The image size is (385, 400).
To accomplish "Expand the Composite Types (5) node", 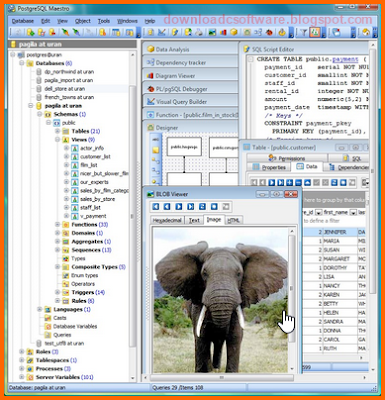I will 57,267.
